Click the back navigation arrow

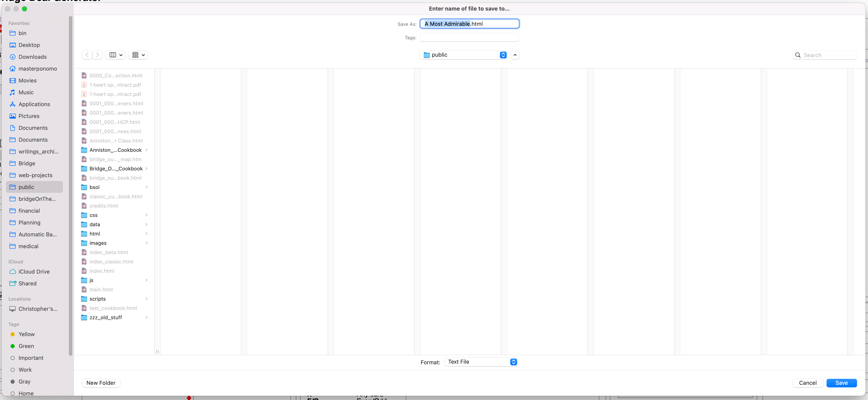(x=87, y=55)
